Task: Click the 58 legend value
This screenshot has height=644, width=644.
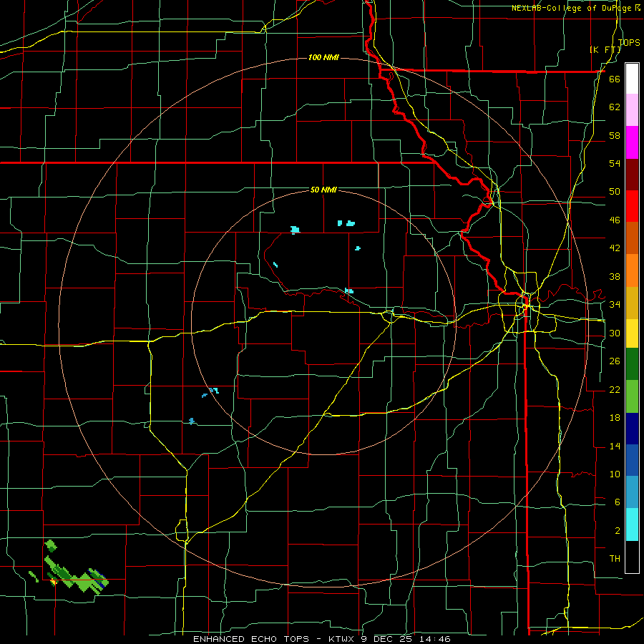Action: (x=615, y=135)
